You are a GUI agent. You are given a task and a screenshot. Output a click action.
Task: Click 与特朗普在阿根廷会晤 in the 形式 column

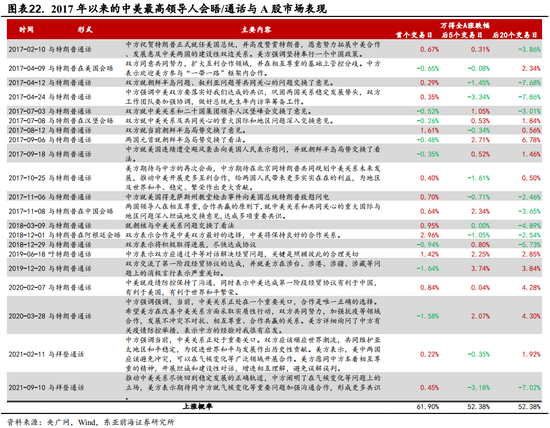point(84,235)
